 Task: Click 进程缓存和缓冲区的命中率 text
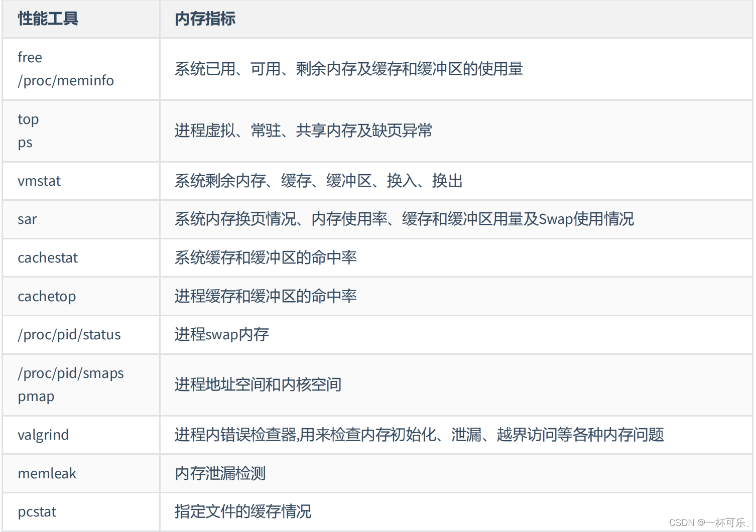(266, 296)
